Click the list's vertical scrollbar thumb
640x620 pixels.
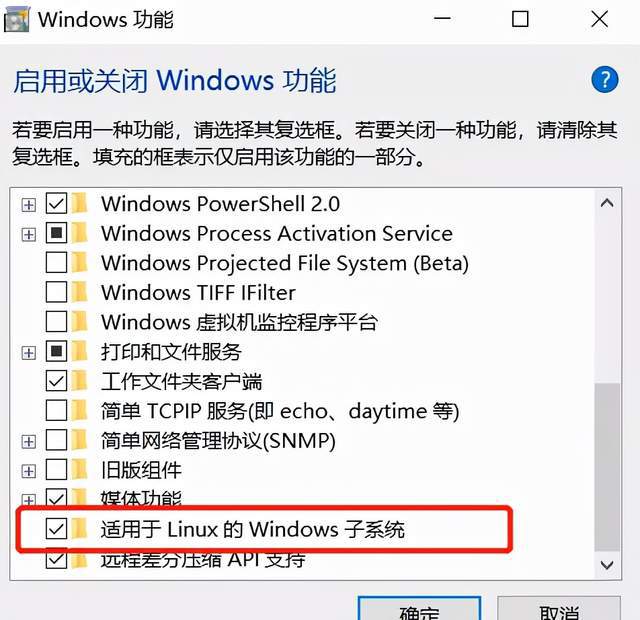click(x=607, y=467)
